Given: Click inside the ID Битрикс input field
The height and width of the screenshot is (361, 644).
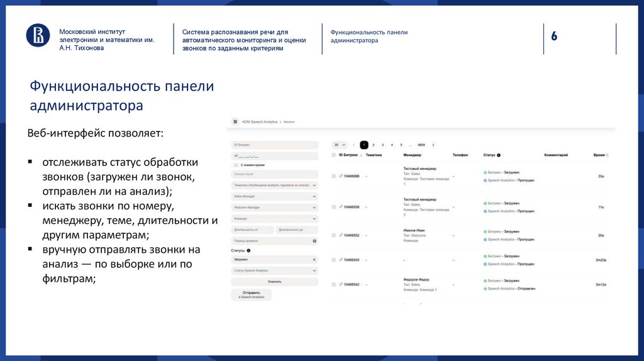Looking at the screenshot, I should tap(274, 145).
